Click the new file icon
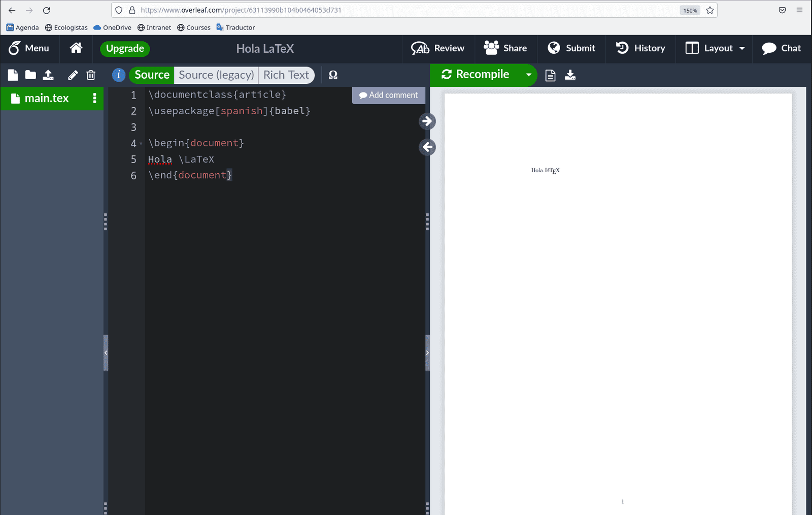The image size is (812, 515). tap(13, 75)
